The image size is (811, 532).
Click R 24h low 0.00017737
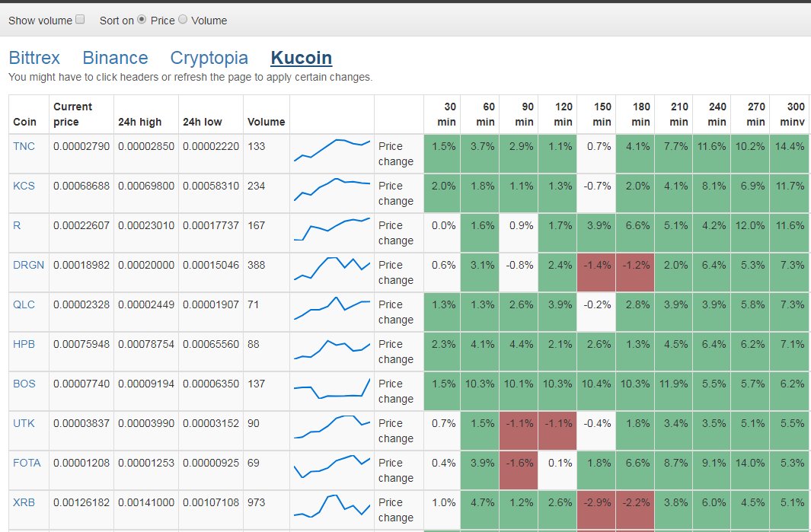(x=210, y=225)
